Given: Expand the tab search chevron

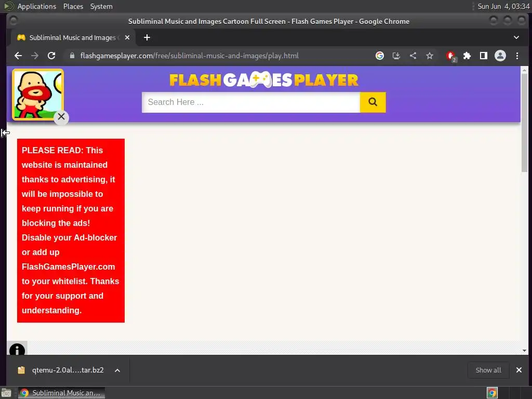Looking at the screenshot, I should 516,37.
